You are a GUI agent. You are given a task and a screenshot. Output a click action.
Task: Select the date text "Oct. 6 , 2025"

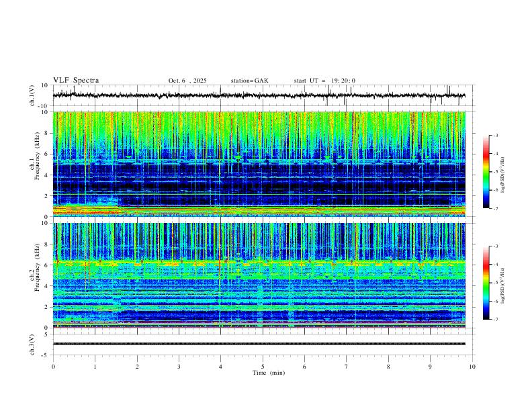pos(187,81)
